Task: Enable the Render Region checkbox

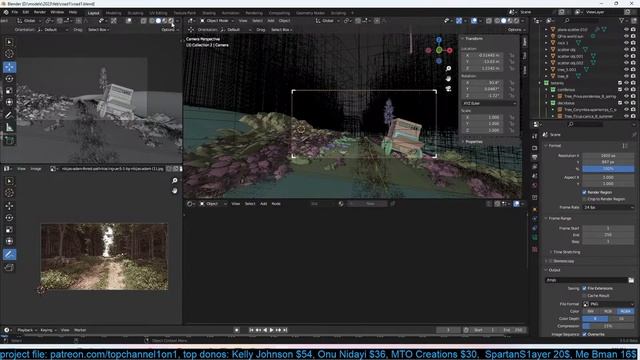Action: [584, 192]
